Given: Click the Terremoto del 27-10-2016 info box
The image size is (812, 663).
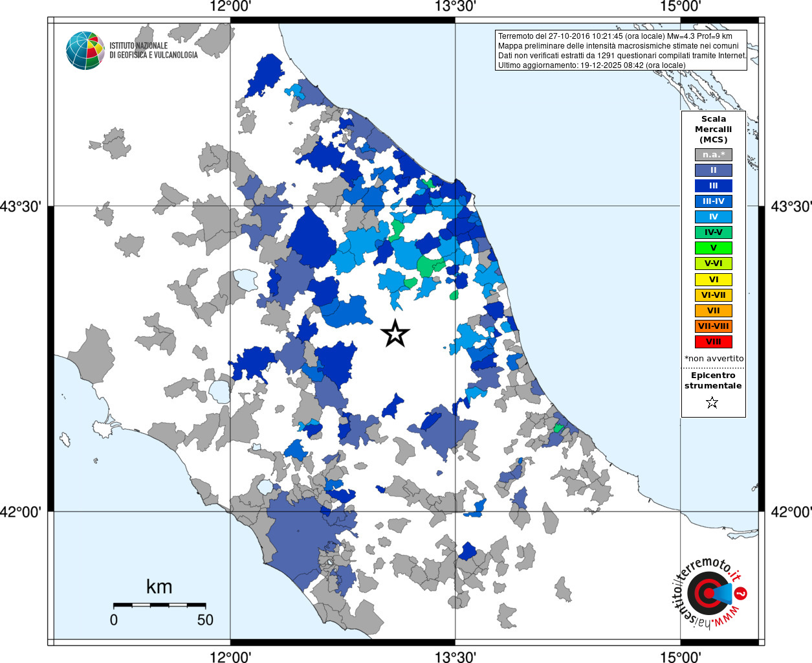Looking at the screenshot, I should click(x=621, y=51).
